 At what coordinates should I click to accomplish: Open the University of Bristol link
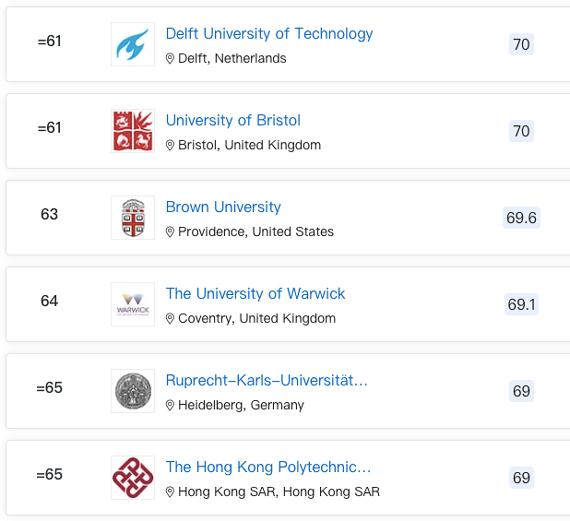233,120
